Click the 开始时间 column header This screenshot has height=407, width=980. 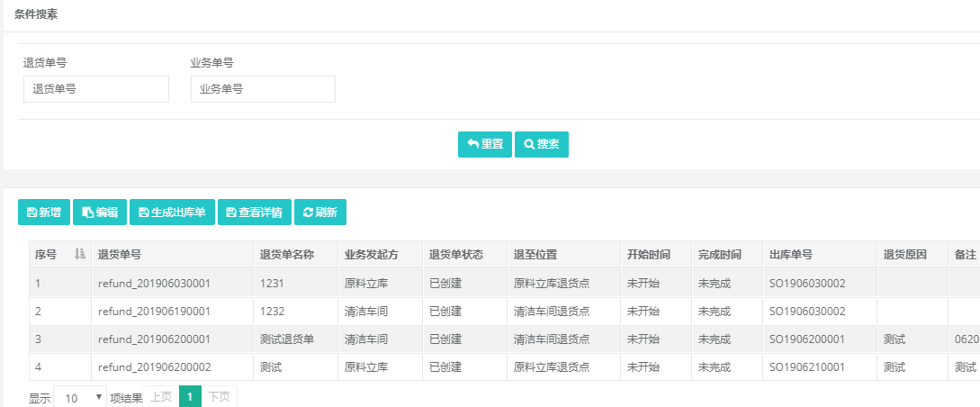656,255
